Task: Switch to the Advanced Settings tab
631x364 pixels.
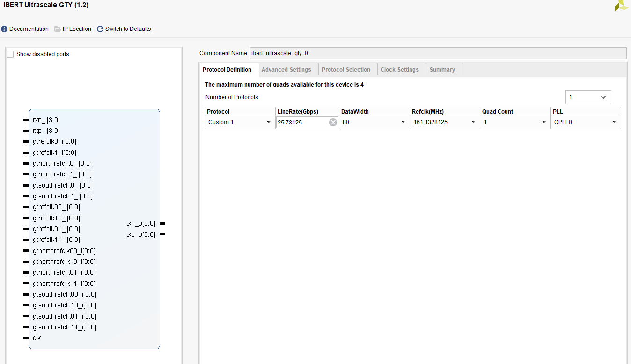Action: 286,70
